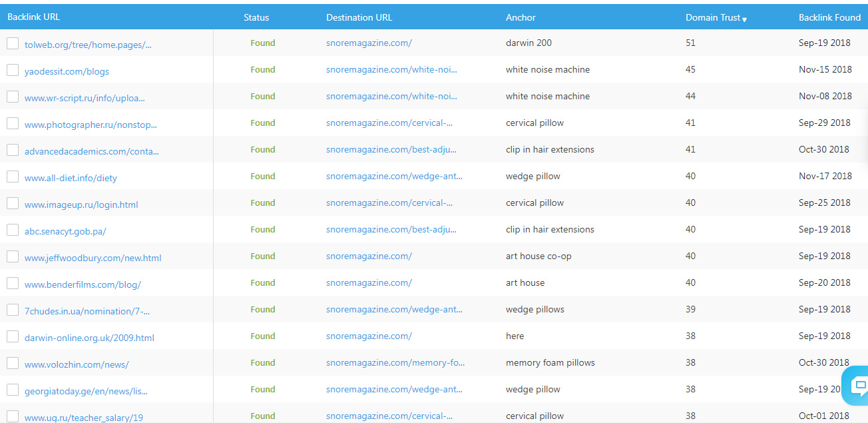Viewport: 868px width, 423px height.
Task: Open the chat support bubble icon
Action: (857, 386)
